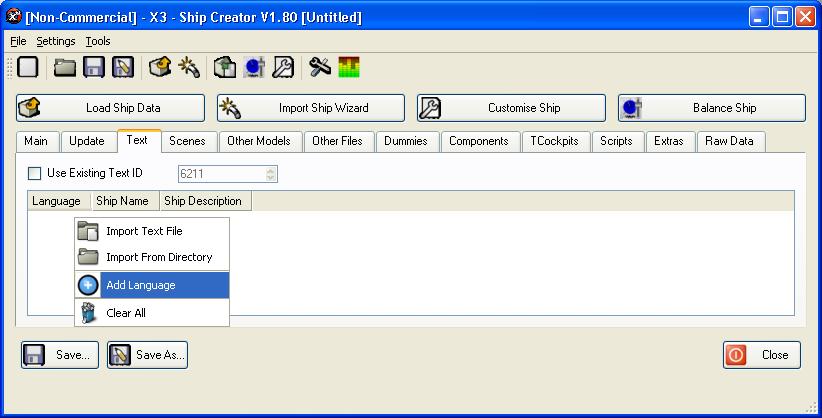This screenshot has height=418, width=822.
Task: Open the Settings menu
Action: (56, 41)
